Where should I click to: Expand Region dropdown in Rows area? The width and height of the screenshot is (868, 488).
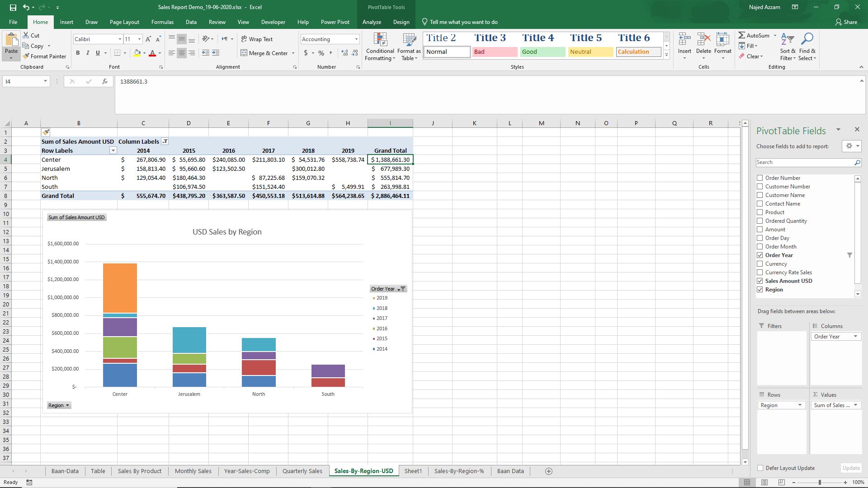pos(800,405)
